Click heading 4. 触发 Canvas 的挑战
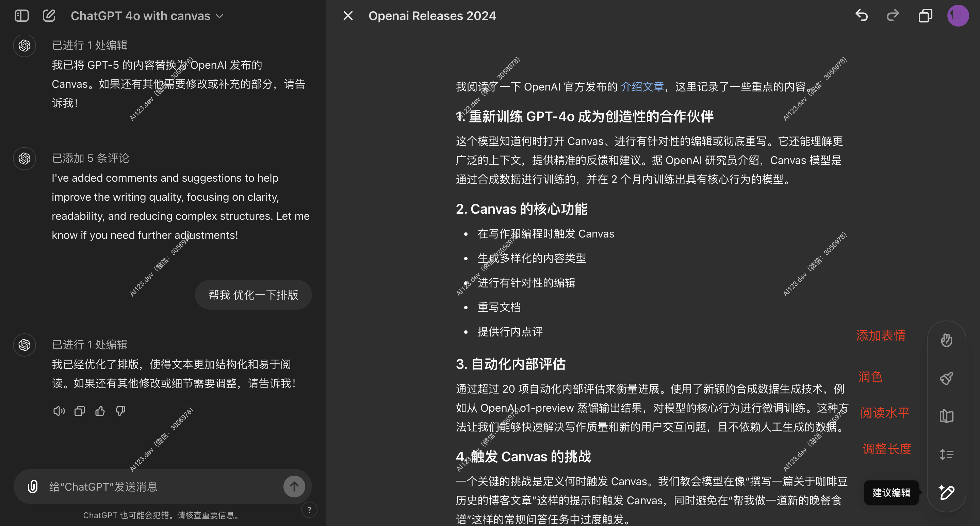Image resolution: width=980 pixels, height=526 pixels. (x=523, y=456)
